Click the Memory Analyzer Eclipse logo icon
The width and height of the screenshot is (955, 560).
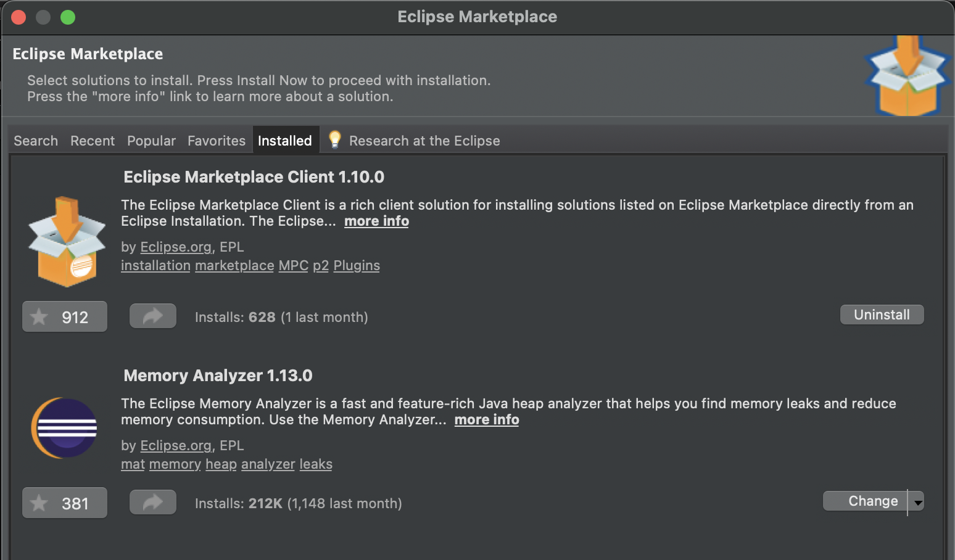pyautogui.click(x=65, y=427)
